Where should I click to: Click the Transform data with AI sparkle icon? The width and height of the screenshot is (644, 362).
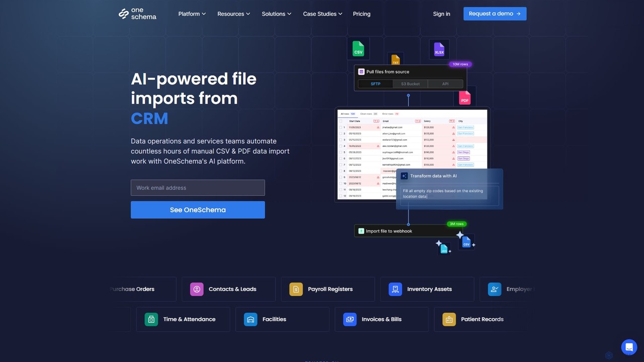[x=404, y=176]
